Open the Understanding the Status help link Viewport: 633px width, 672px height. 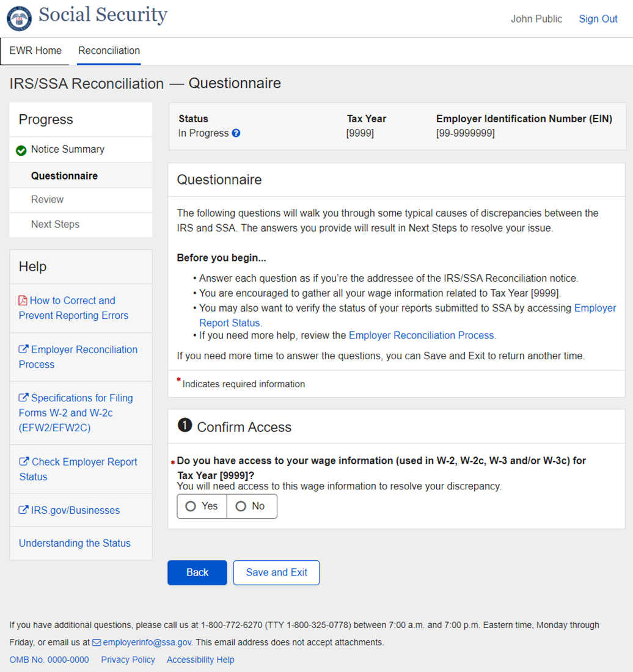(x=75, y=543)
